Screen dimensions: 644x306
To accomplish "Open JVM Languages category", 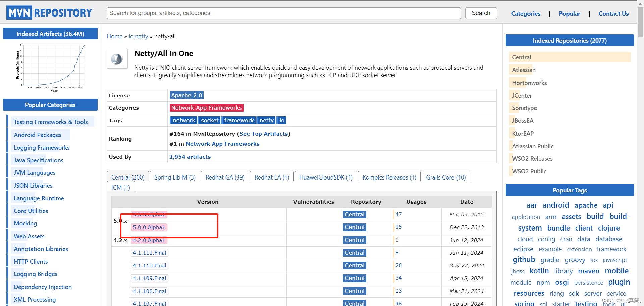I will tap(35, 173).
